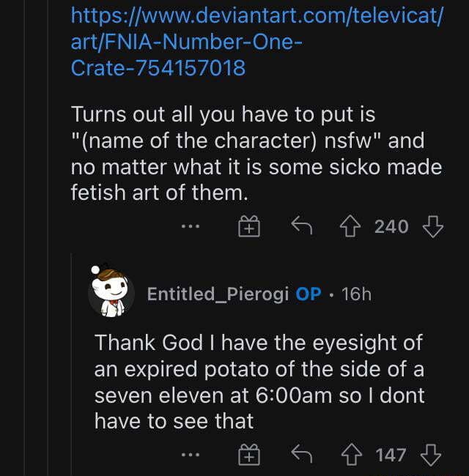469x476 pixels.
Task: Upvote the reply with 147 points
Action: tap(350, 455)
